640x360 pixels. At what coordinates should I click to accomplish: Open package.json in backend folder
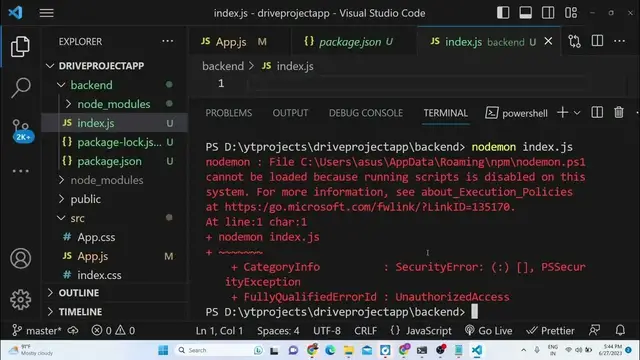coord(115,161)
